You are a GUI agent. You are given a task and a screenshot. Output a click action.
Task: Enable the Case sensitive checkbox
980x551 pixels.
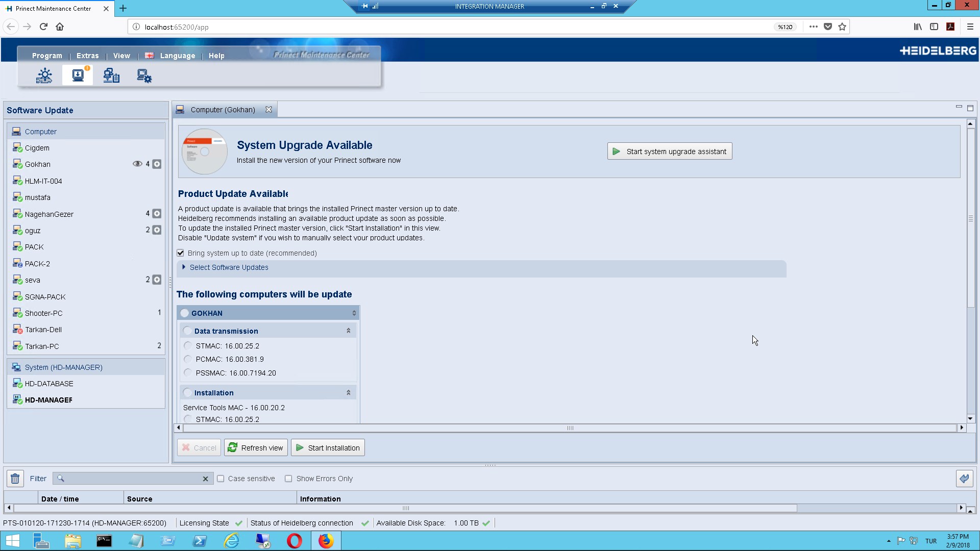[x=220, y=479]
